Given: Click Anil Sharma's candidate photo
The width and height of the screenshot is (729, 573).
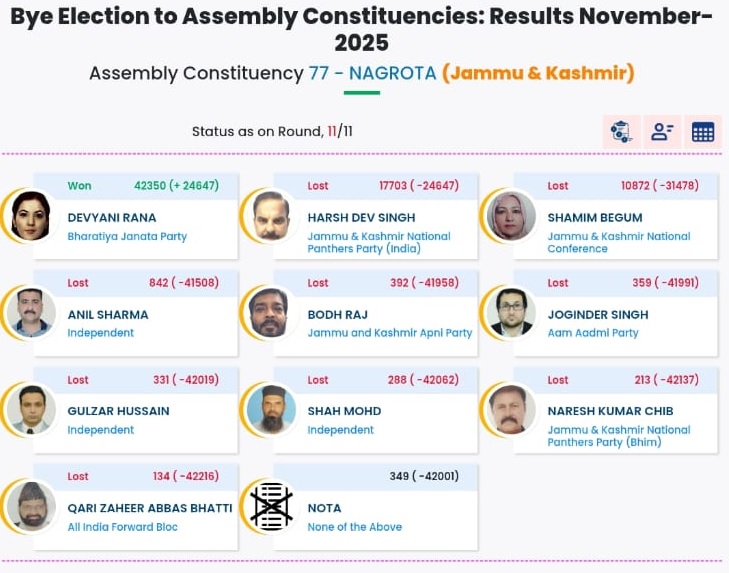Looking at the screenshot, I should tap(31, 312).
